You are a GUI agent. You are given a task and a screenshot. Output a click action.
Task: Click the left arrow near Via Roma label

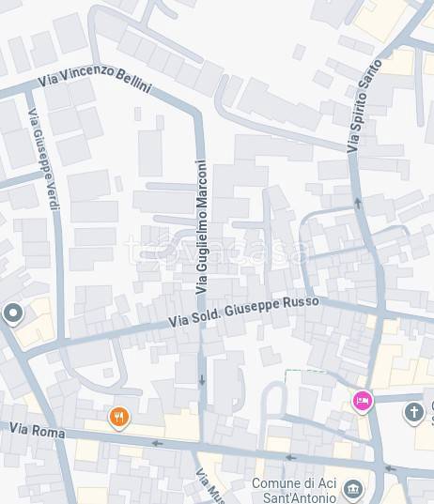(x=157, y=444)
